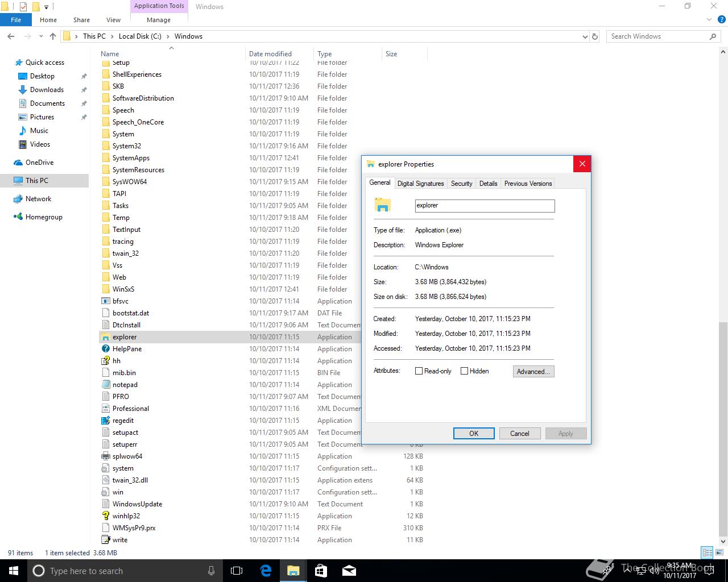Select Desktop in Quick access
The image size is (728, 582).
(42, 76)
